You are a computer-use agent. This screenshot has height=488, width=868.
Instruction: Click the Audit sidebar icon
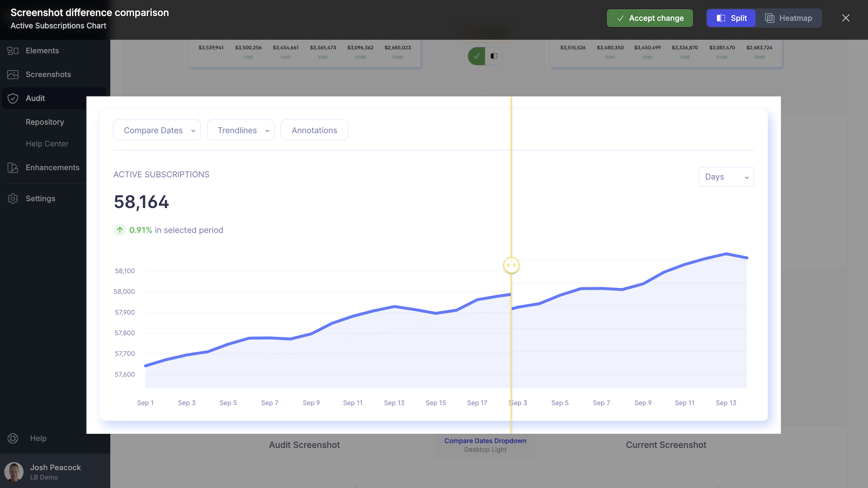click(13, 98)
